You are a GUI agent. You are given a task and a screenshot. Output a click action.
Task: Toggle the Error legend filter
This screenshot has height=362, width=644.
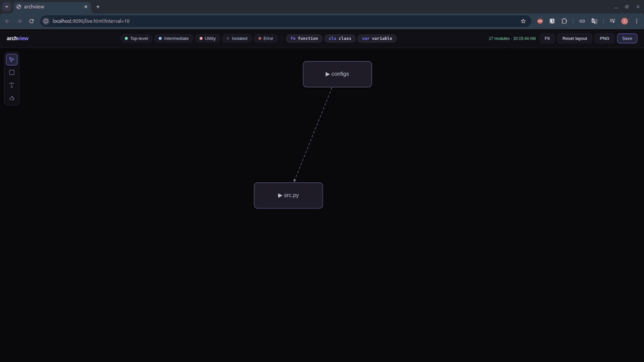[266, 39]
